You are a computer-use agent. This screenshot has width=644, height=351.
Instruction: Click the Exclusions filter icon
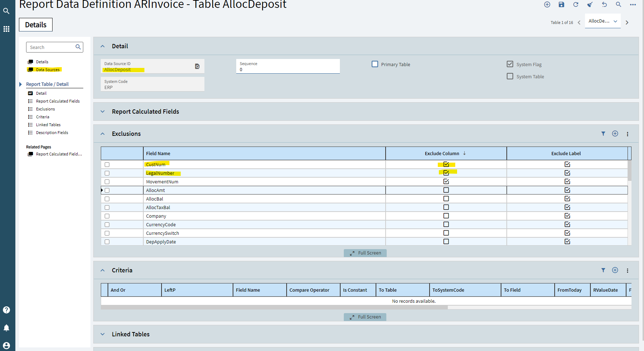click(x=603, y=134)
